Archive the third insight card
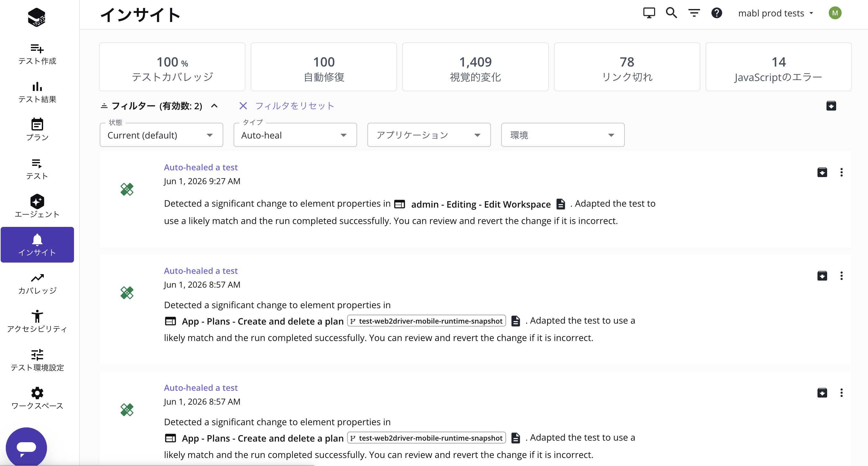This screenshot has height=466, width=868. click(822, 393)
